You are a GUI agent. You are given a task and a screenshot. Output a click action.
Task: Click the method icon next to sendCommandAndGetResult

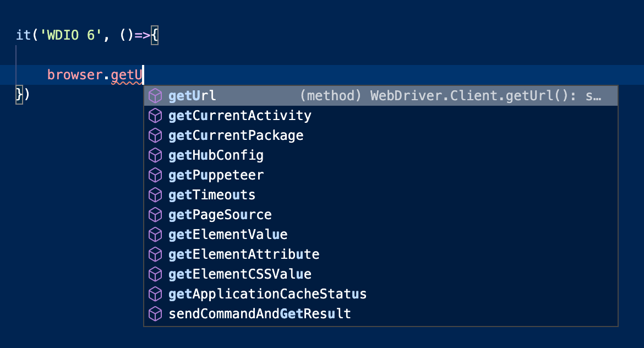click(155, 314)
